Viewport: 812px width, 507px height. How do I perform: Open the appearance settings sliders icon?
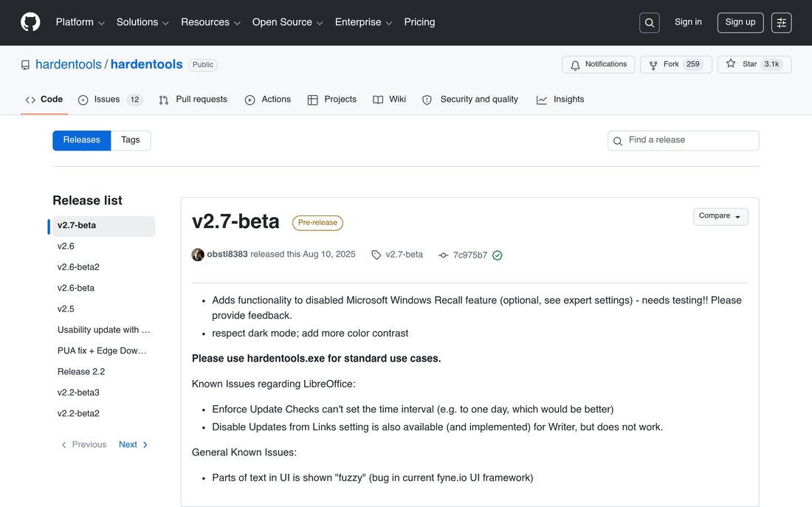[x=781, y=23]
